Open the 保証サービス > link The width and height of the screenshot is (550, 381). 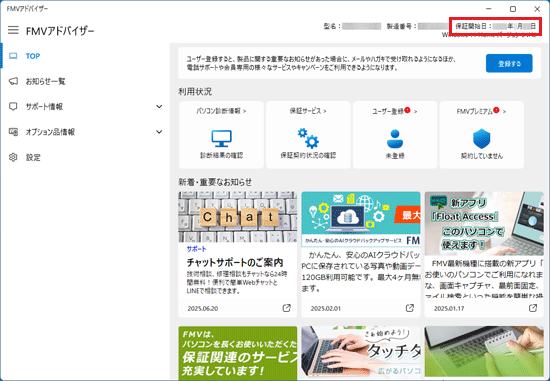coord(308,111)
